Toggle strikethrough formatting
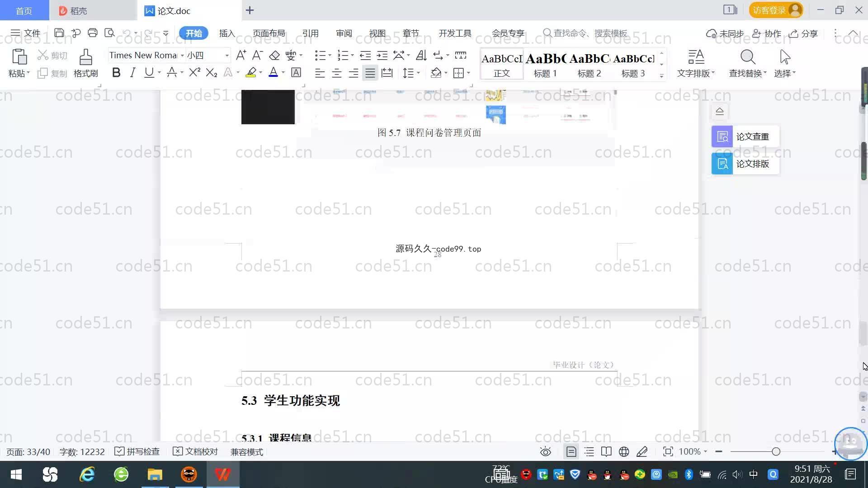Screen dimensions: 868x488 pyautogui.click(x=172, y=72)
